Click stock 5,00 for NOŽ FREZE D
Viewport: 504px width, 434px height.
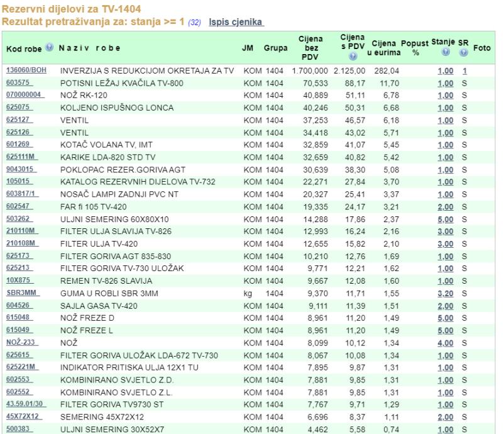pyautogui.click(x=446, y=318)
